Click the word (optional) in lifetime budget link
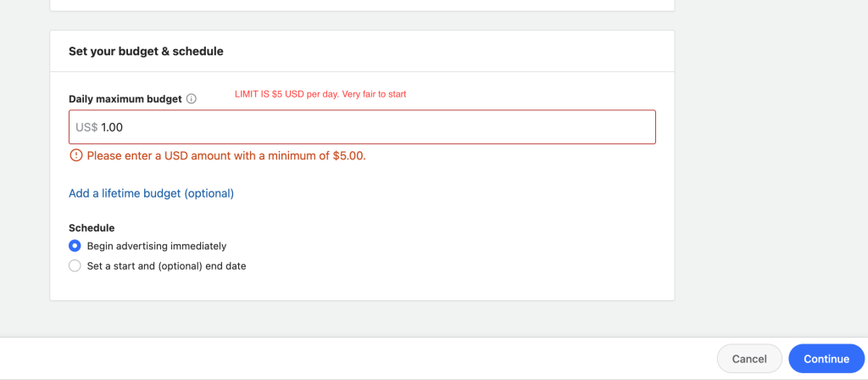 (209, 193)
